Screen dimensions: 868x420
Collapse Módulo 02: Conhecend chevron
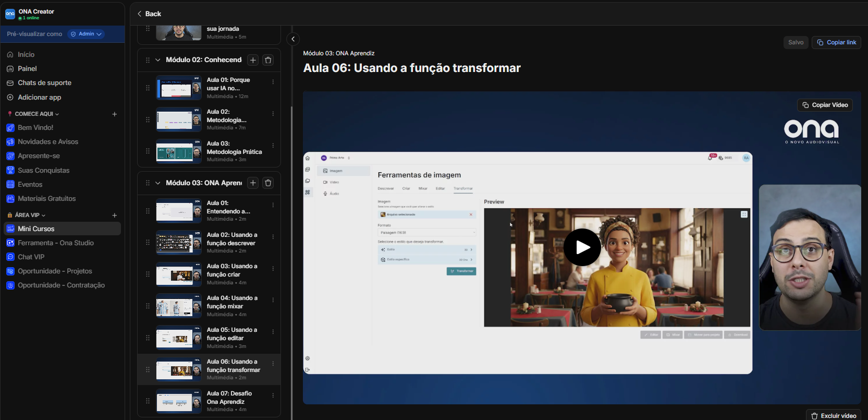158,60
